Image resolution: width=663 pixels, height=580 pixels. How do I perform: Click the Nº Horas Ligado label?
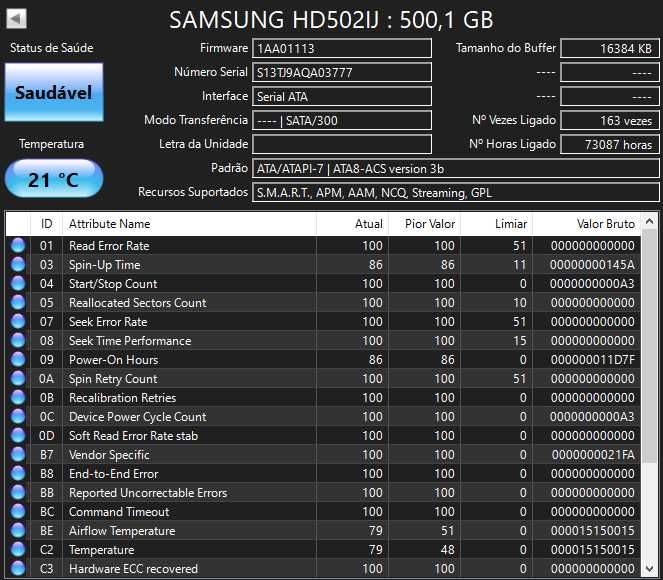point(512,144)
